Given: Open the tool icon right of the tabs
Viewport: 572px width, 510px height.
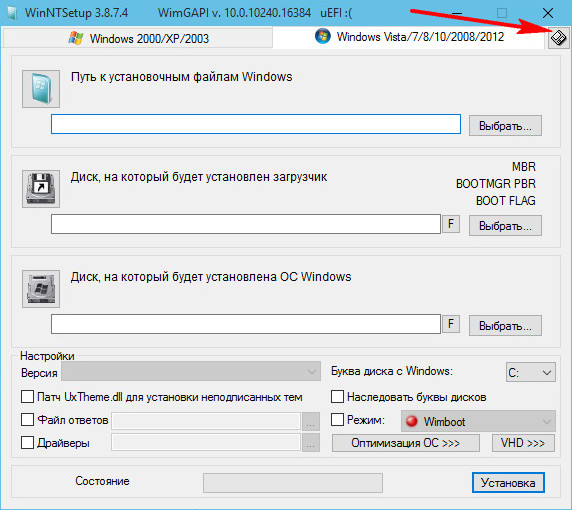Looking at the screenshot, I should click(559, 38).
